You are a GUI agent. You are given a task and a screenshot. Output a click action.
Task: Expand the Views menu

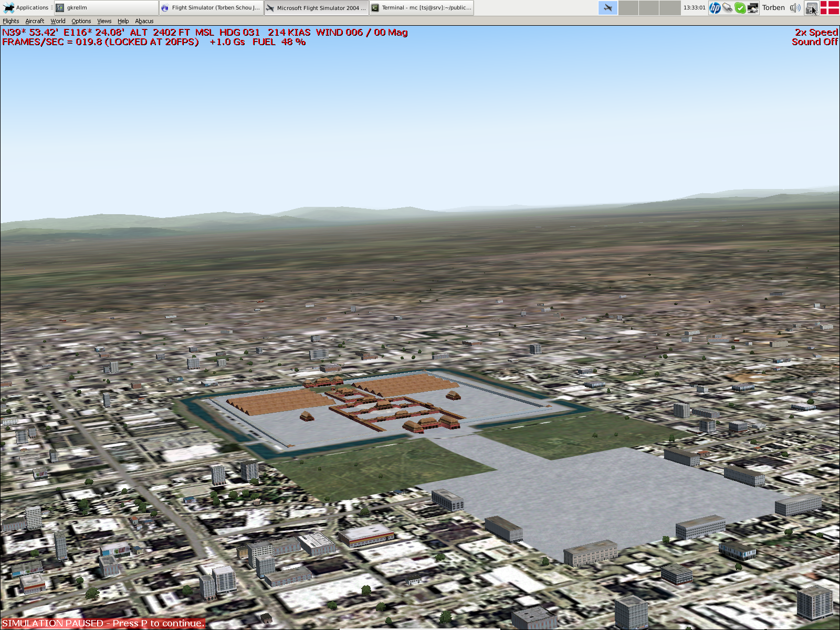coord(104,21)
